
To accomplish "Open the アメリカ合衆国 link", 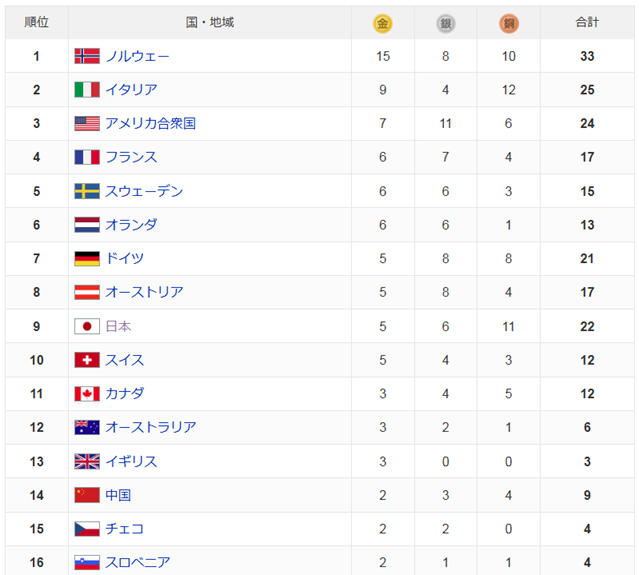I will [x=150, y=124].
